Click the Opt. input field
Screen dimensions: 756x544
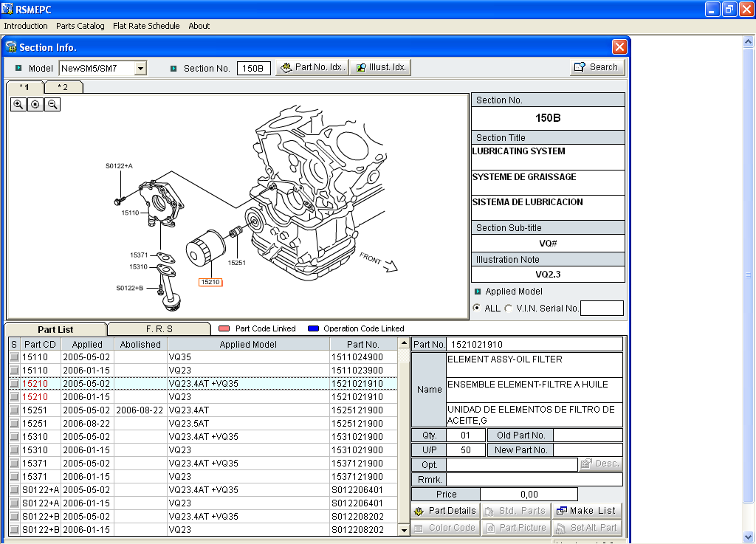512,464
